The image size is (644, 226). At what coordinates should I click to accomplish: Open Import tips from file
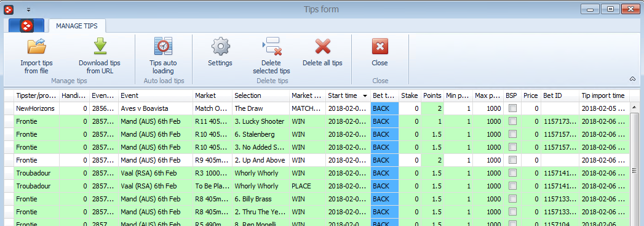pos(36,55)
